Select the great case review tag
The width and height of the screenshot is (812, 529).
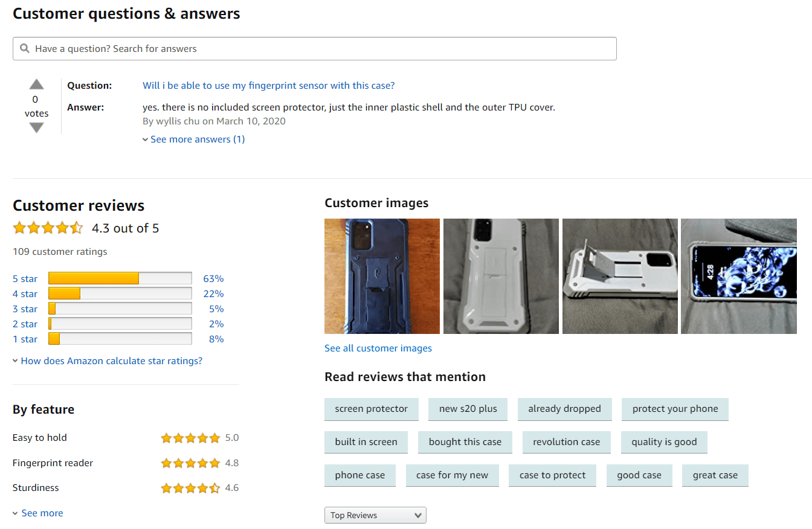tap(715, 475)
